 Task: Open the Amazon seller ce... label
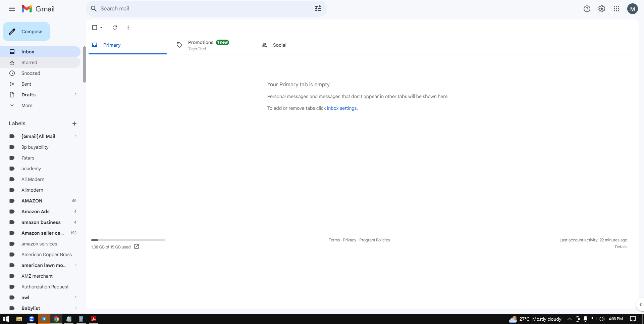(x=40, y=233)
